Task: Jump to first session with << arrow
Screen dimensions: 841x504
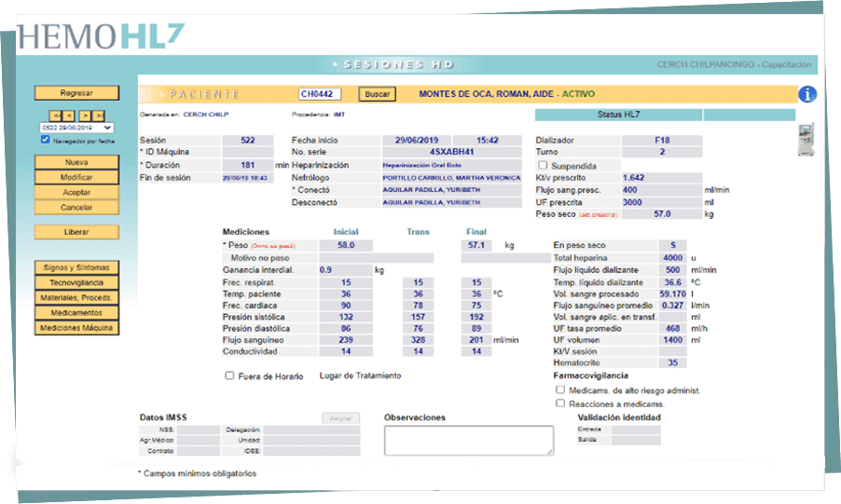Action: pyautogui.click(x=56, y=116)
